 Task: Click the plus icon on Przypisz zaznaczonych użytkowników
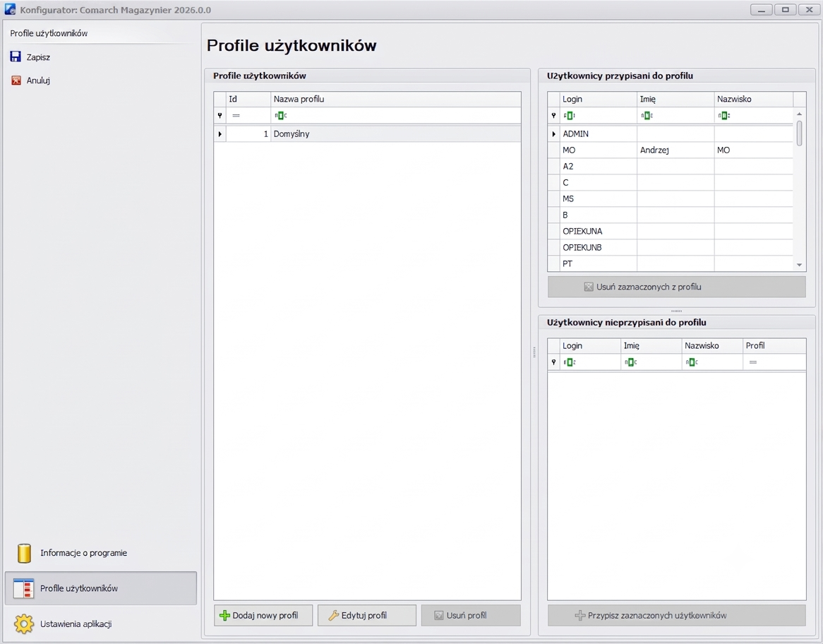tap(580, 616)
